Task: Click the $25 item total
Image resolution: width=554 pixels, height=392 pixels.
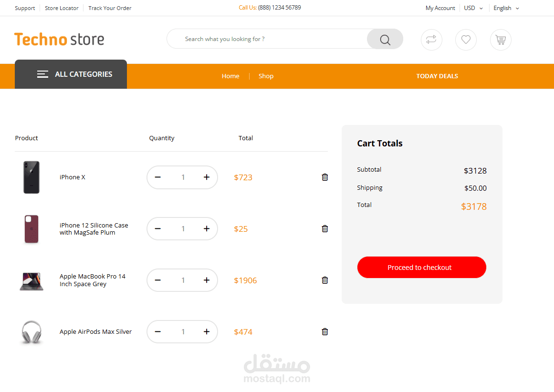Action: [240, 229]
